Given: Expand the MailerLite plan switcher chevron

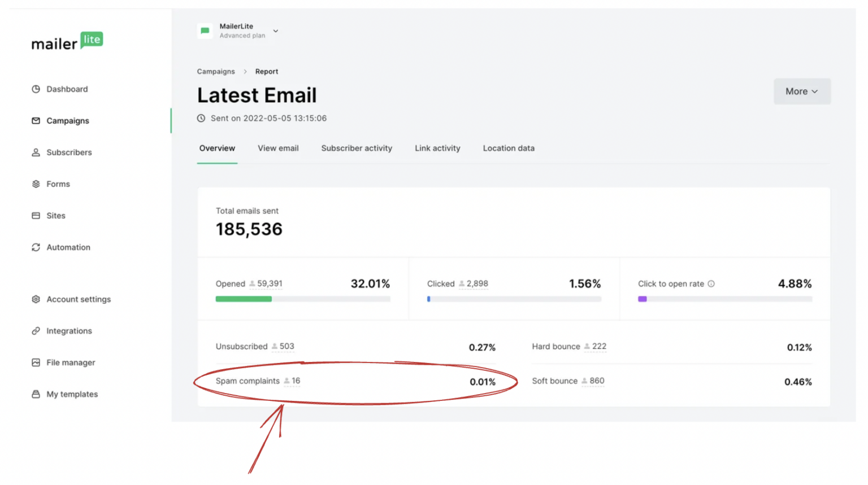Looking at the screenshot, I should pyautogui.click(x=275, y=31).
